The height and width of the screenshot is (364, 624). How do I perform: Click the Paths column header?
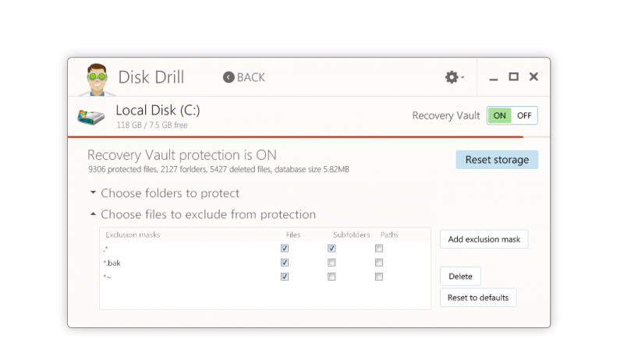[389, 235]
